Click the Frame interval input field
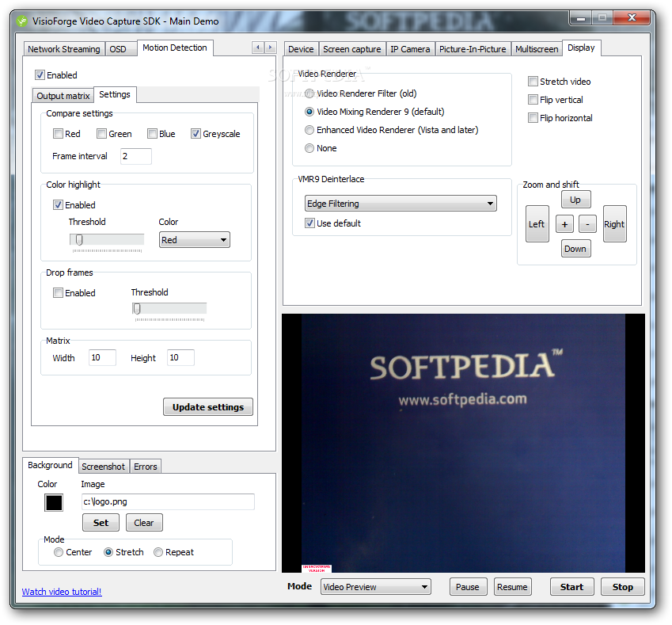Image resolution: width=672 pixels, height=625 pixels. [136, 156]
